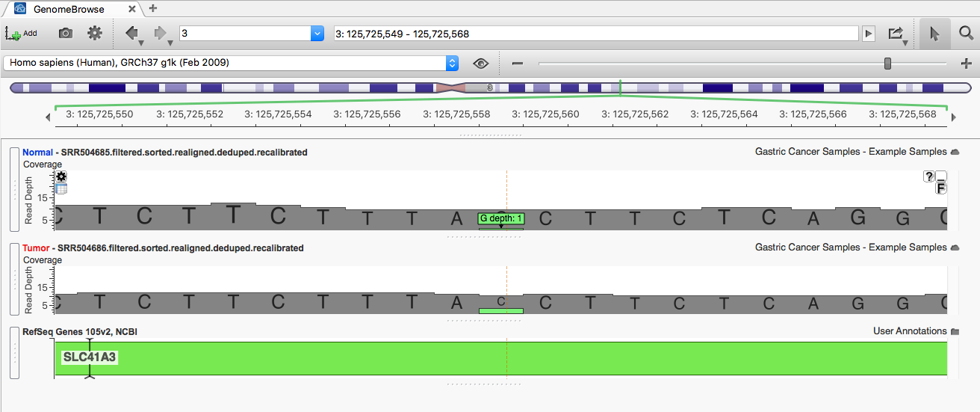Image resolution: width=980 pixels, height=412 pixels.
Task: Toggle the eye visibility icon
Action: pyautogui.click(x=480, y=64)
